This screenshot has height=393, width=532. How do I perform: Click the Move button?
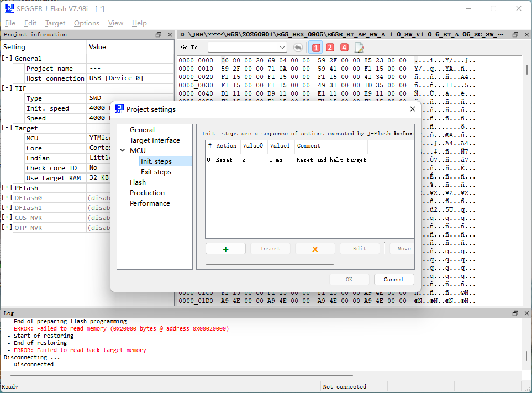tap(402, 249)
